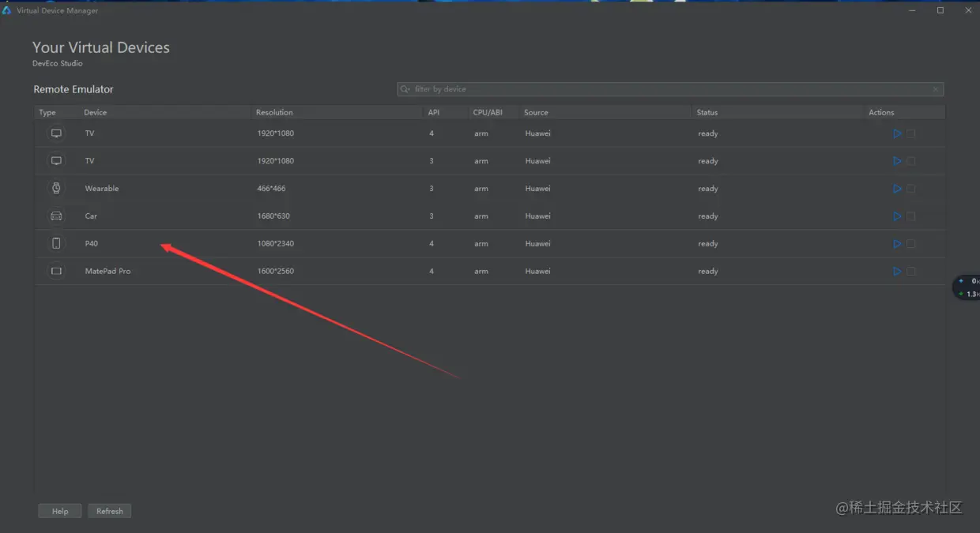Clear the device filter with the x icon

coord(936,89)
